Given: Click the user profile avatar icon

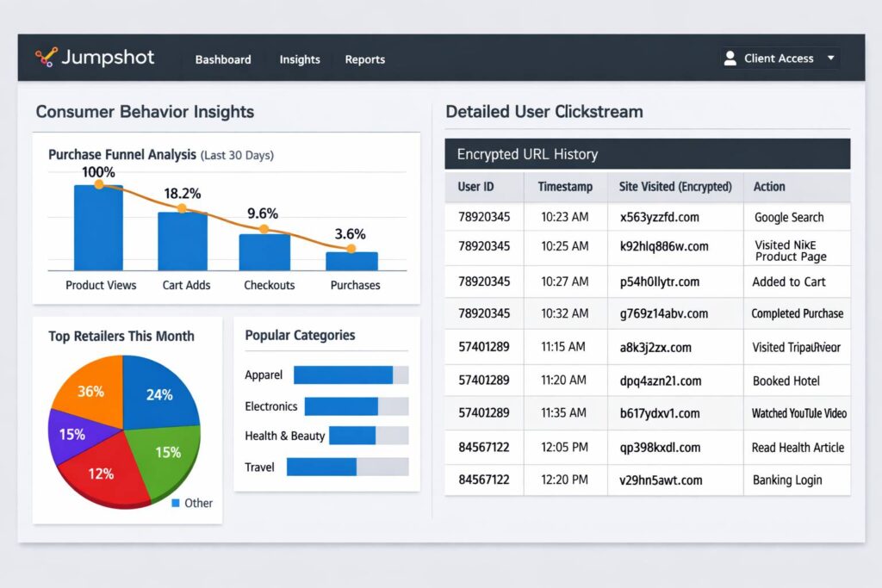Looking at the screenshot, I should pyautogui.click(x=730, y=59).
